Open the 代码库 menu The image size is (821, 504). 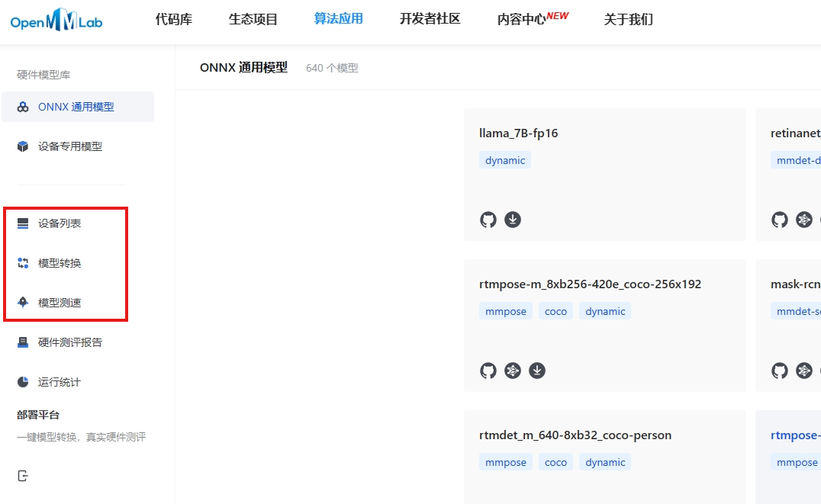[x=174, y=19]
